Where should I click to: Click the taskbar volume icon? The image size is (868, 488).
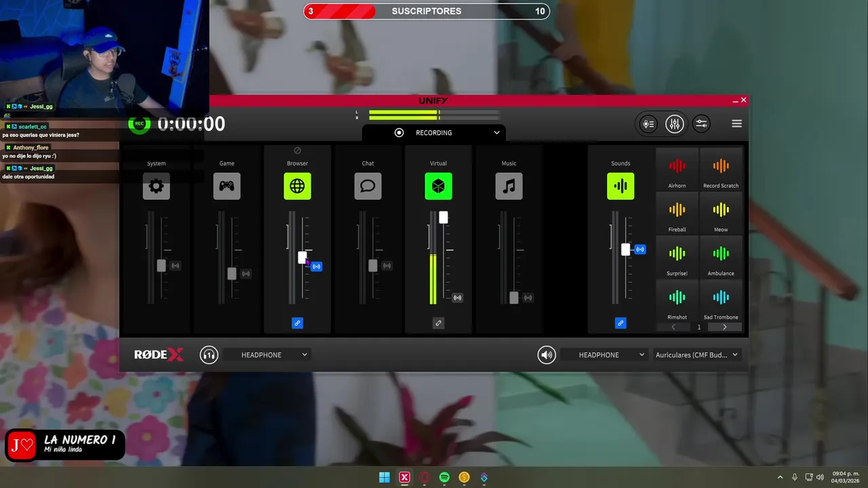[x=819, y=477]
